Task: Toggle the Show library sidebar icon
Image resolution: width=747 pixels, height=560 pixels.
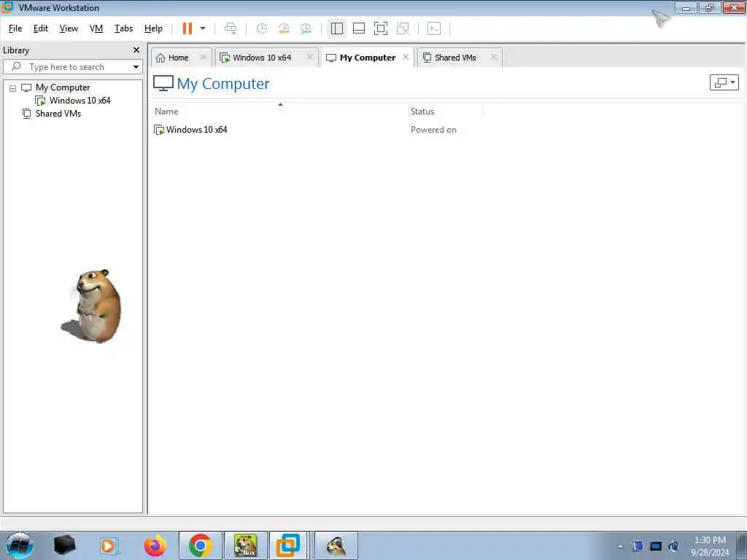Action: (337, 28)
